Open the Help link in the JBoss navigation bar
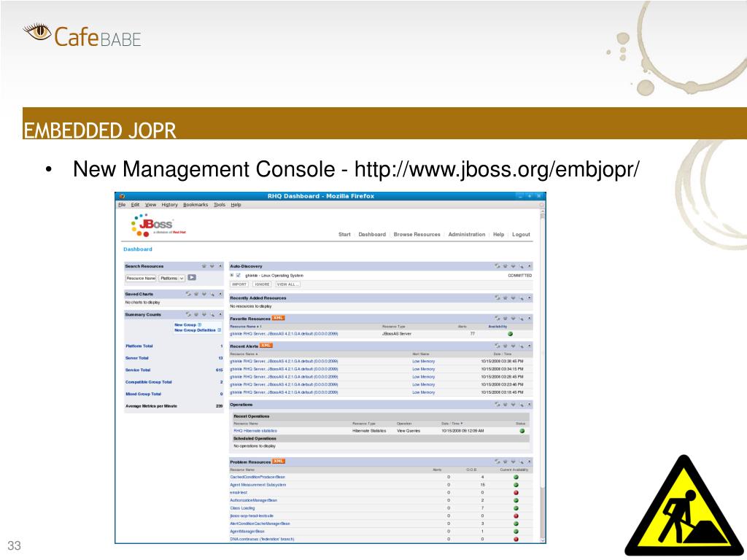Viewport: 747px width, 560px height. pyautogui.click(x=498, y=234)
